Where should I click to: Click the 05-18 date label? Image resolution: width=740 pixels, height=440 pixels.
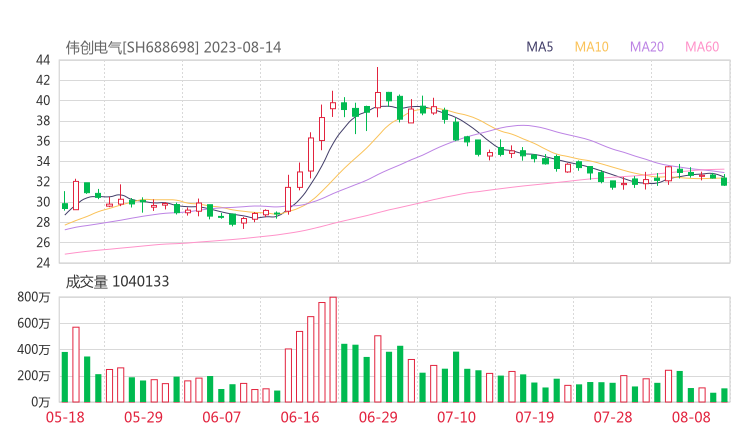[x=65, y=417]
